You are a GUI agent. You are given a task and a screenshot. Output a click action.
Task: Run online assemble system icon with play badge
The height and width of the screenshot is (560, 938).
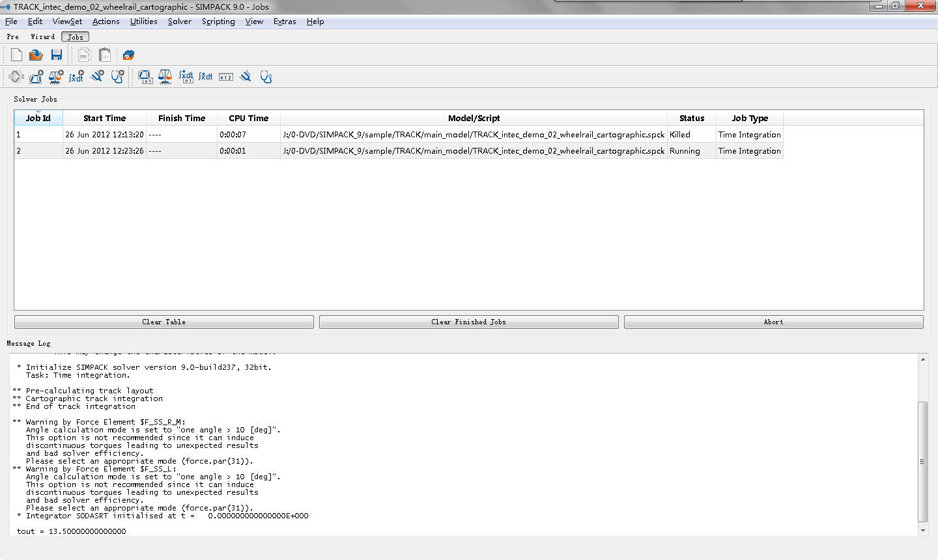36,77
